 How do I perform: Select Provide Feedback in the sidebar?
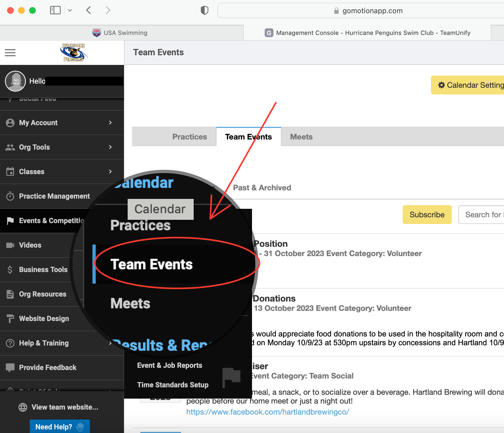48,368
